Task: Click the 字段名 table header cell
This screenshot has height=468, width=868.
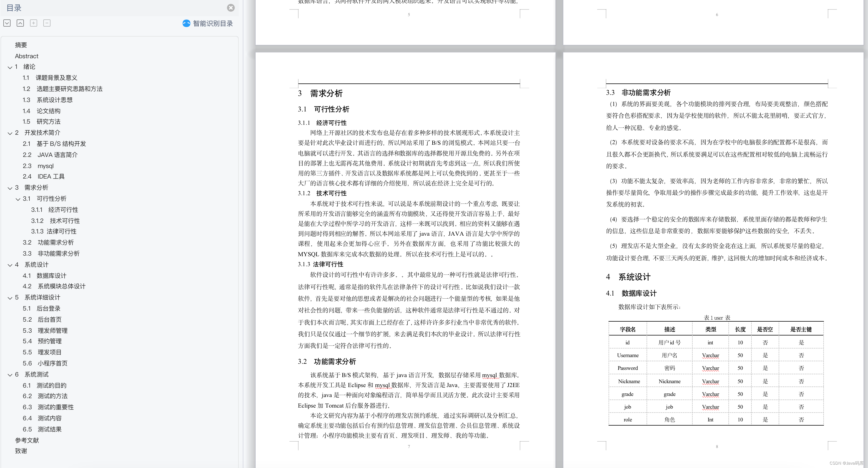Action: pyautogui.click(x=627, y=329)
